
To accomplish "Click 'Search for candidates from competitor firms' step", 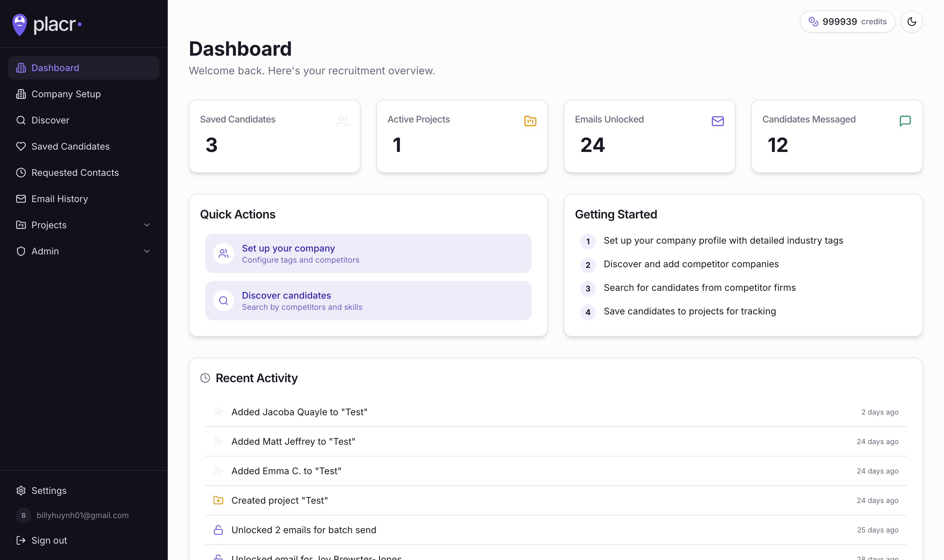I will pyautogui.click(x=699, y=288).
